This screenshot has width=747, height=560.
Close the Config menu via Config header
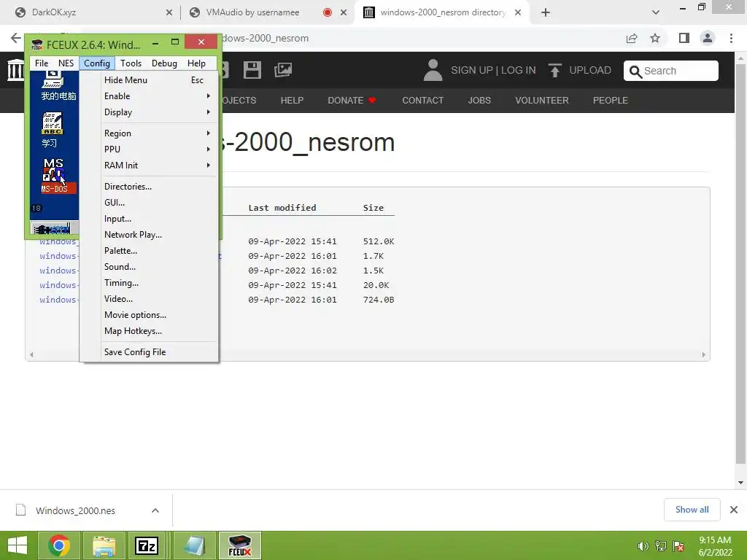tap(97, 63)
